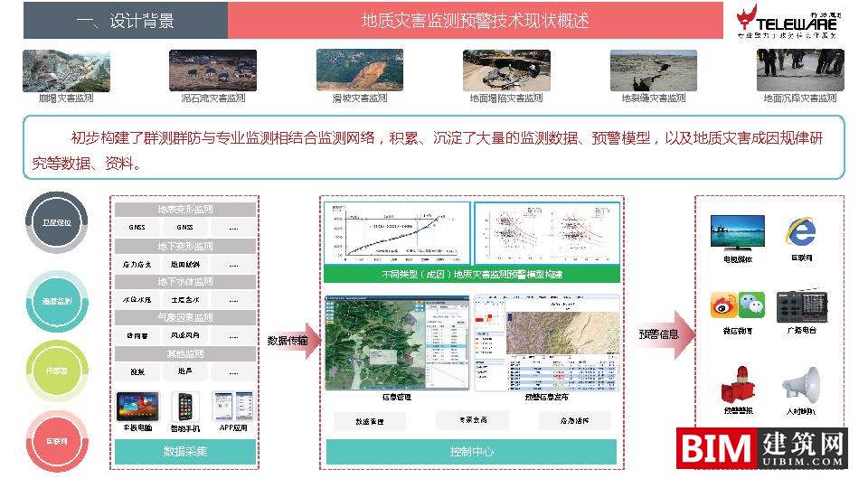Image resolution: width=868 pixels, height=488 pixels.
Task: Click the 地质灾害监测预警技术现状概述 title banner
Action: pyautogui.click(x=475, y=20)
